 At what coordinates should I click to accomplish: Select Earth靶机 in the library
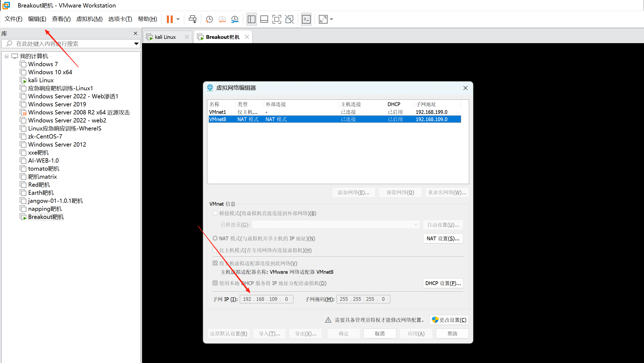pos(41,193)
